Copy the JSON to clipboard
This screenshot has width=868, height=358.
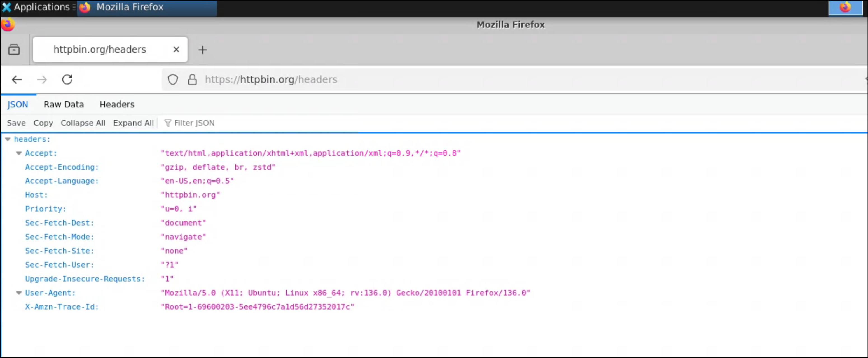pos(43,123)
